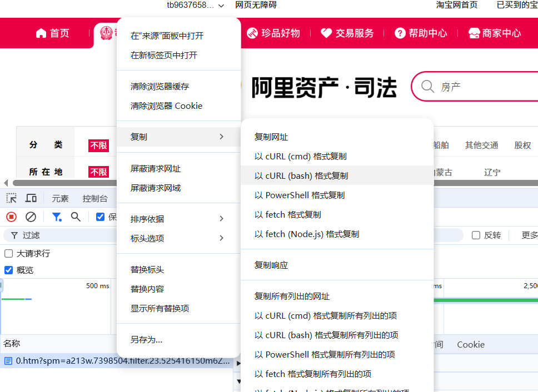The width and height of the screenshot is (538, 392).
Task: Select the 0.htm?spm=a213w request row
Action: (117, 361)
